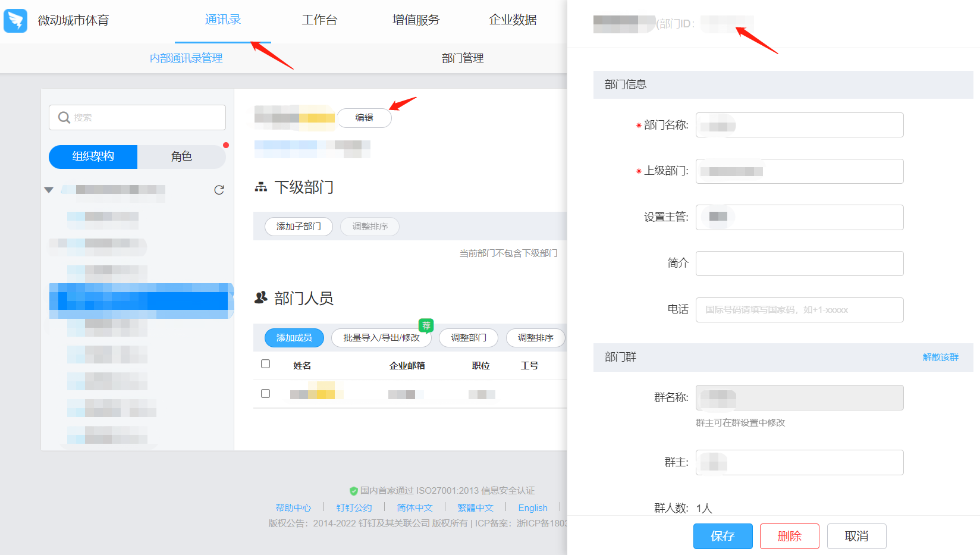Switch to the 部门管理 sub-tab
This screenshot has width=980, height=555.
(x=462, y=58)
